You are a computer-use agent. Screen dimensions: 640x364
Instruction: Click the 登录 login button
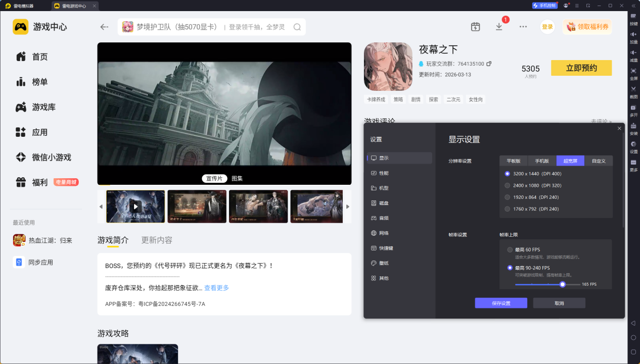coord(547,27)
